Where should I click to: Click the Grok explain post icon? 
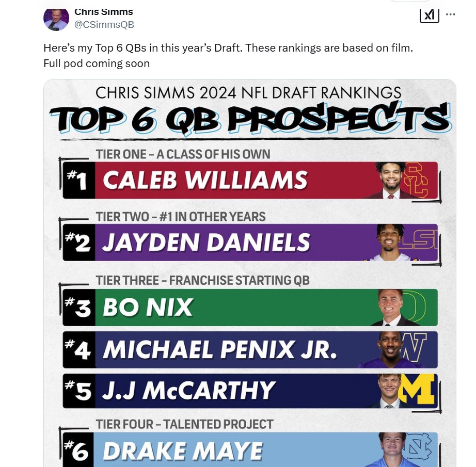429,15
